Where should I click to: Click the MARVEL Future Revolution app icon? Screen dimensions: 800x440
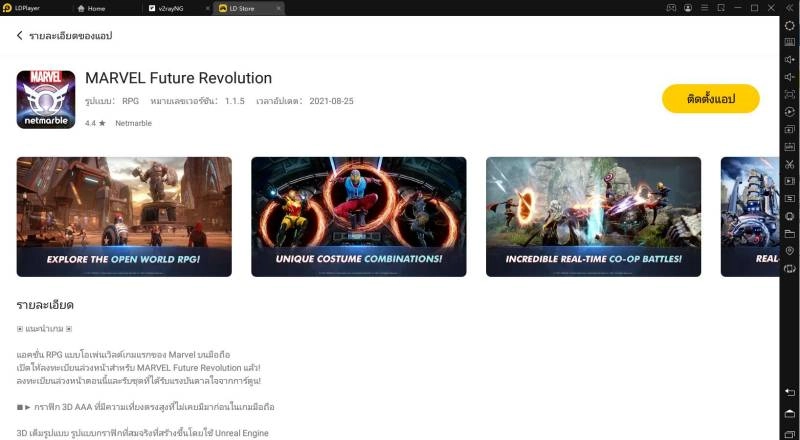pyautogui.click(x=46, y=100)
